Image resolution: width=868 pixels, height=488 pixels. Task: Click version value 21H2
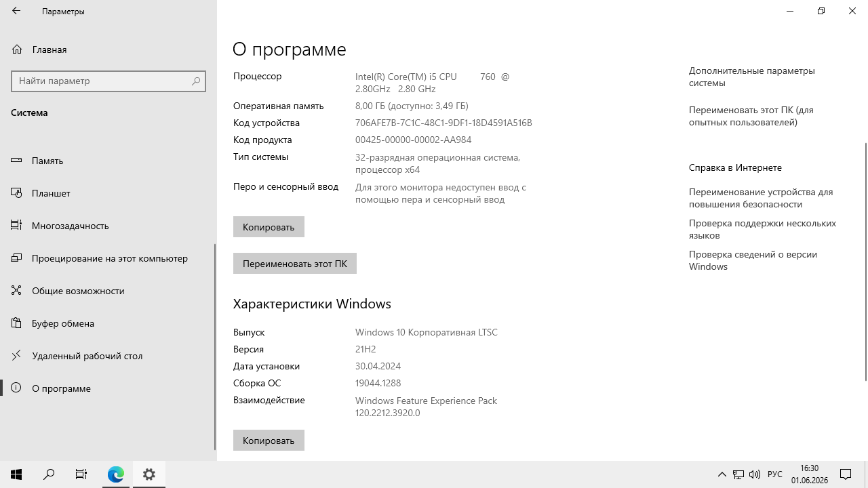[366, 349]
